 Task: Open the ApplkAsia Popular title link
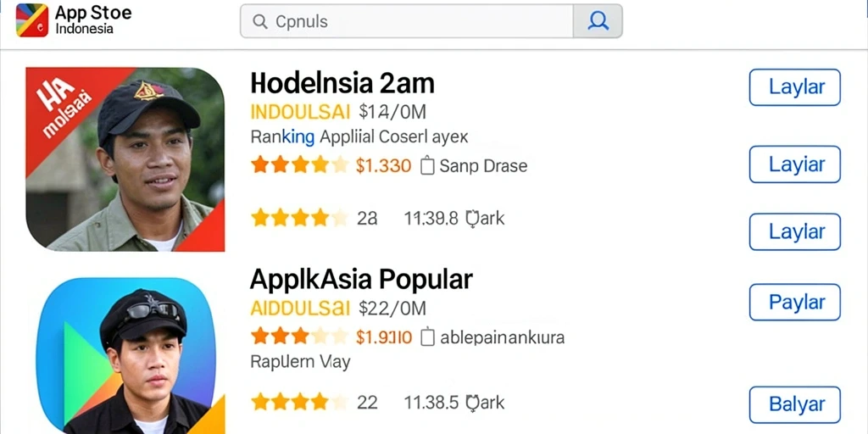(x=361, y=279)
